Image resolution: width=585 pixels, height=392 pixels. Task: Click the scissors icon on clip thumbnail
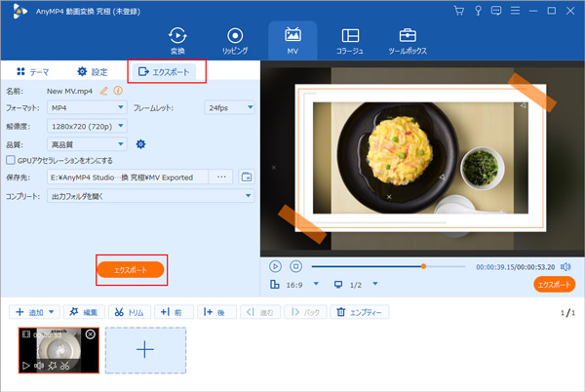point(65,366)
